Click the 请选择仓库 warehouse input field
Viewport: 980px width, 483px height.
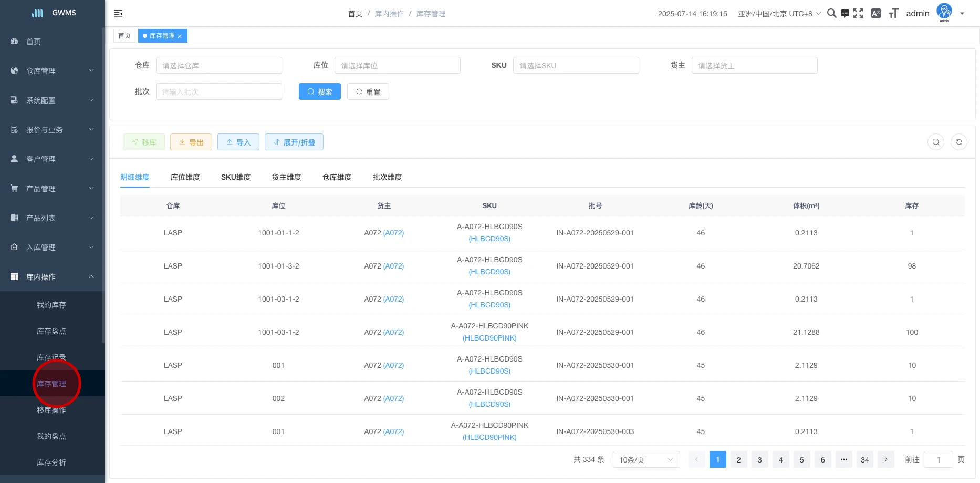(218, 66)
